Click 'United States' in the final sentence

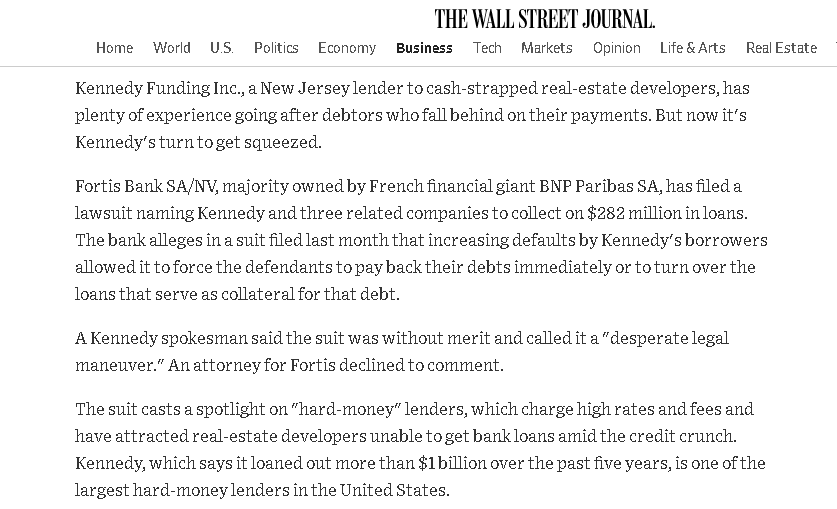click(x=393, y=490)
